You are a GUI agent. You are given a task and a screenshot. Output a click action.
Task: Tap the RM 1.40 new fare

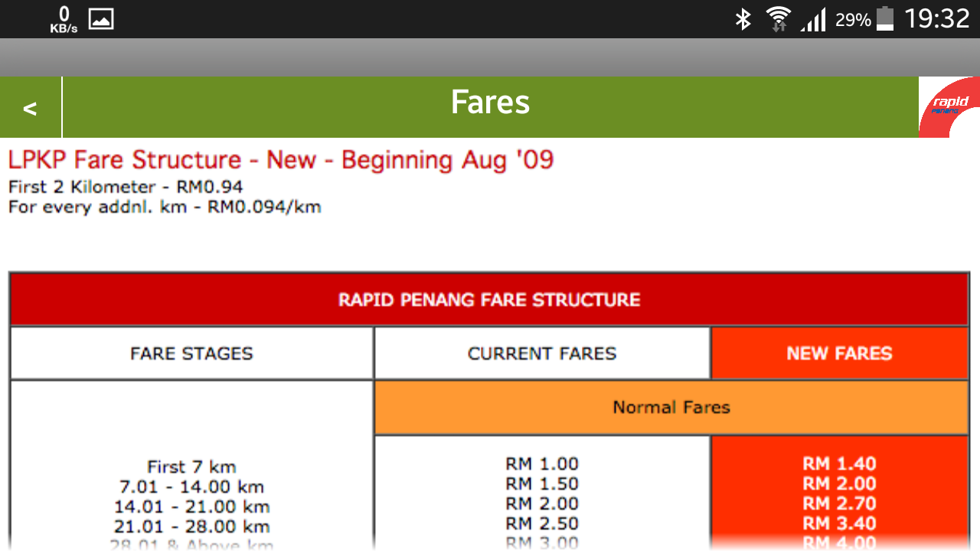[839, 464]
